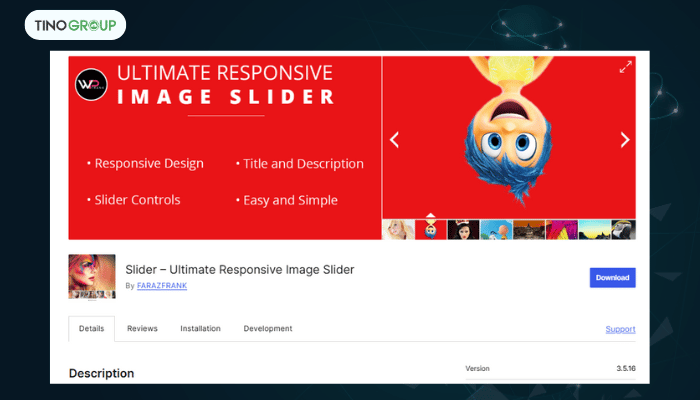This screenshot has height=400, width=700.
Task: Switch to the Reviews tab
Action: [142, 329]
